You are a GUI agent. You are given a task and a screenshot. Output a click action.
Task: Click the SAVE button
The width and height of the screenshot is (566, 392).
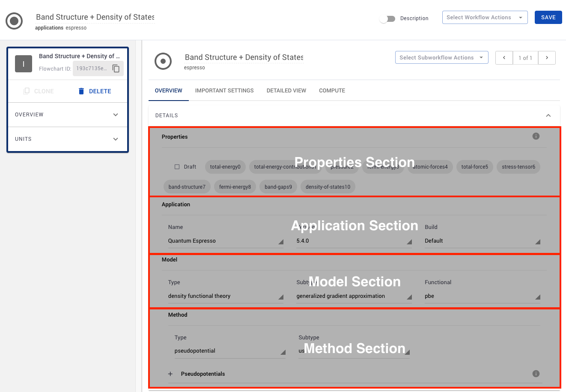(x=548, y=17)
